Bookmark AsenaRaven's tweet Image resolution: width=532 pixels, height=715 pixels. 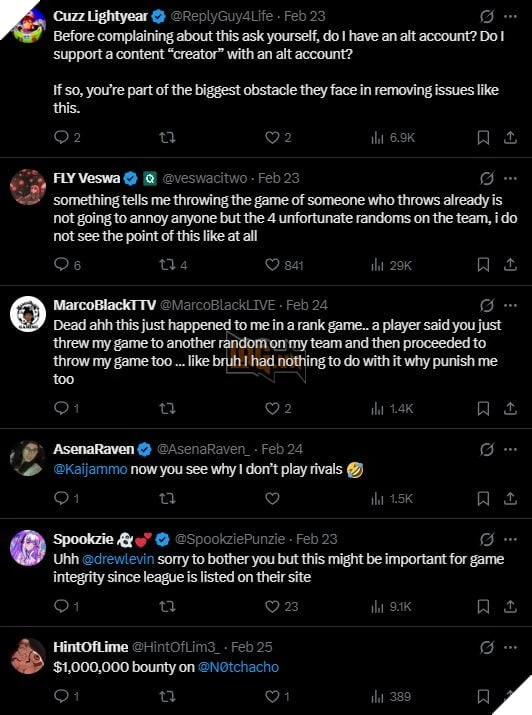pos(483,498)
